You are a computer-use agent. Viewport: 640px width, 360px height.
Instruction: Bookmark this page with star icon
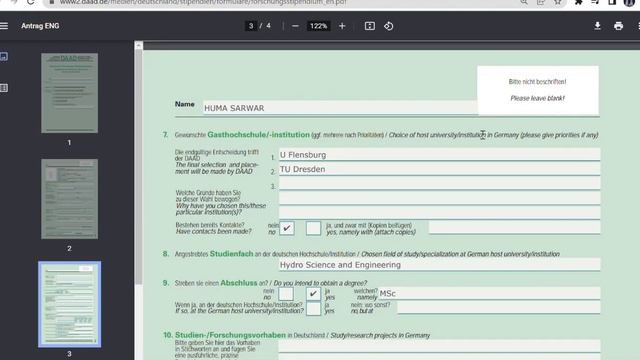(558, 2)
